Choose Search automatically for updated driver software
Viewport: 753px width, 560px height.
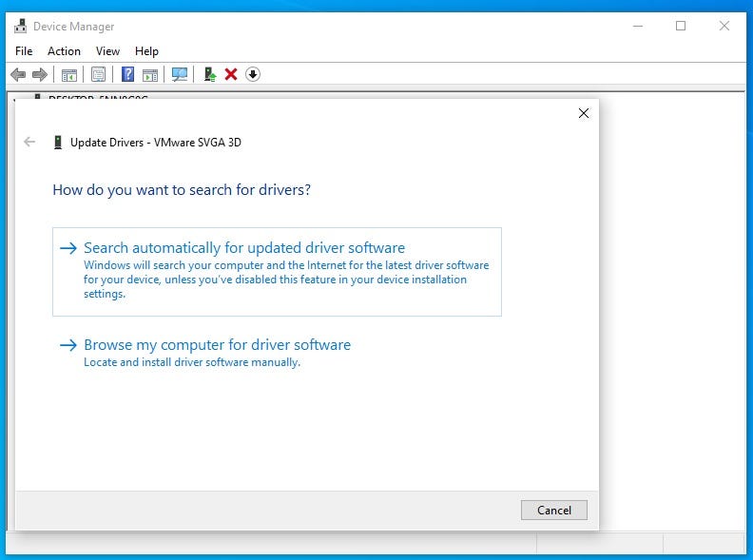(x=277, y=272)
